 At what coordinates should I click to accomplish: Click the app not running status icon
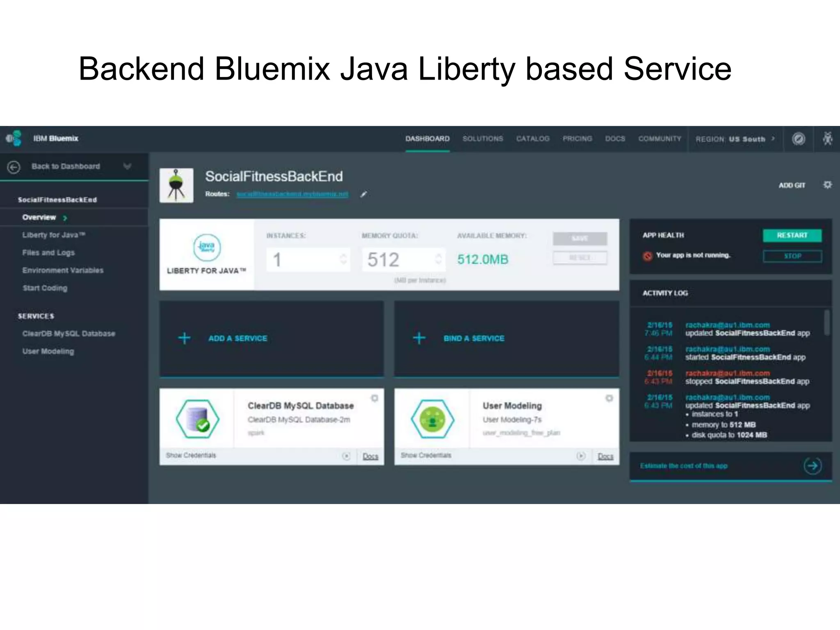click(x=647, y=256)
